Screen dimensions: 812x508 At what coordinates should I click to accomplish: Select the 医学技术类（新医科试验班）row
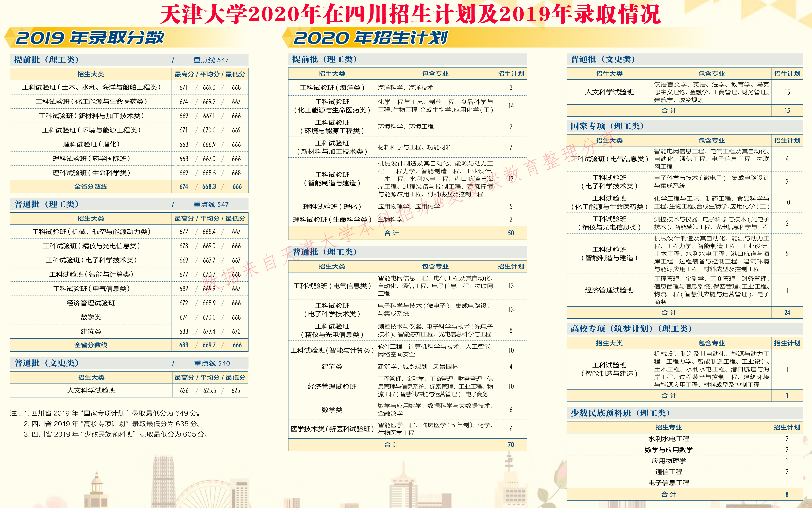[333, 429]
